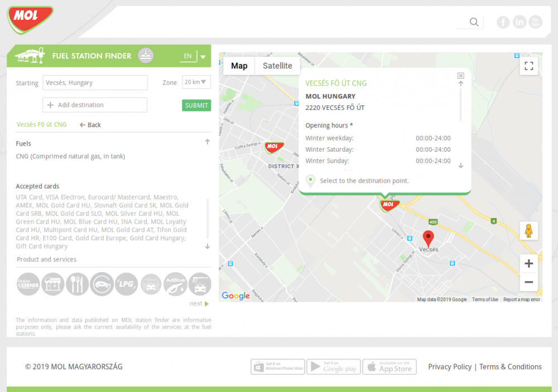Click red location pin at Vecsés

(x=428, y=238)
